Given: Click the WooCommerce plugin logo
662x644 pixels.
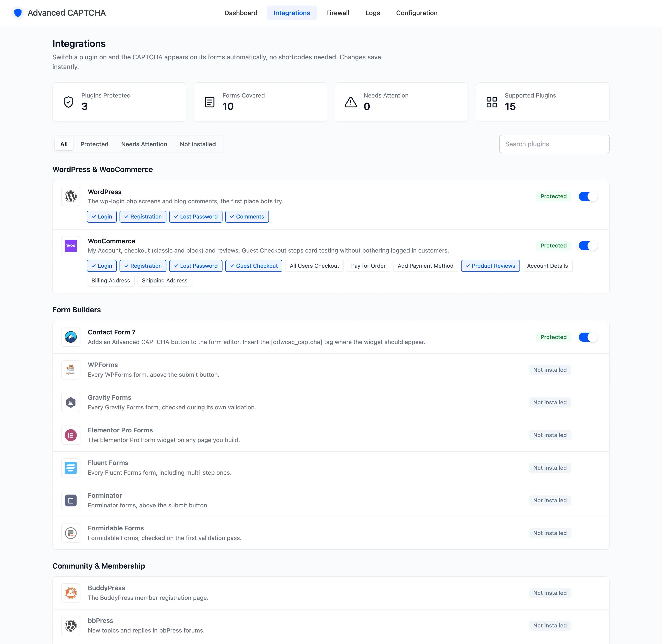Looking at the screenshot, I should point(71,246).
